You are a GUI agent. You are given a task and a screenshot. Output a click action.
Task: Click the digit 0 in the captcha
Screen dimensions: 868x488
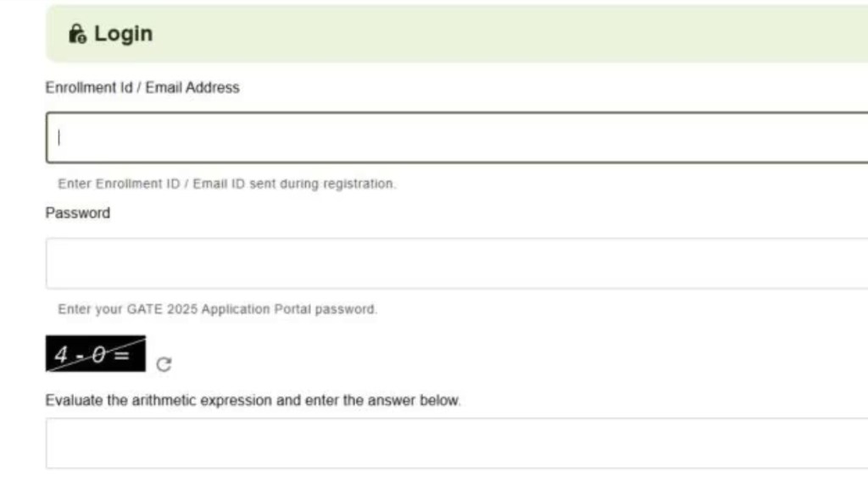coord(98,355)
